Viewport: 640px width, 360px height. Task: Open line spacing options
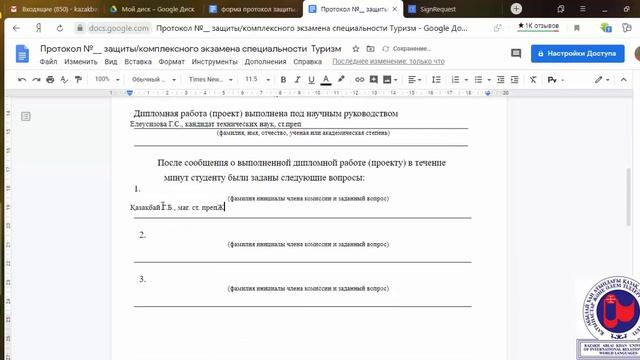[x=436, y=80]
